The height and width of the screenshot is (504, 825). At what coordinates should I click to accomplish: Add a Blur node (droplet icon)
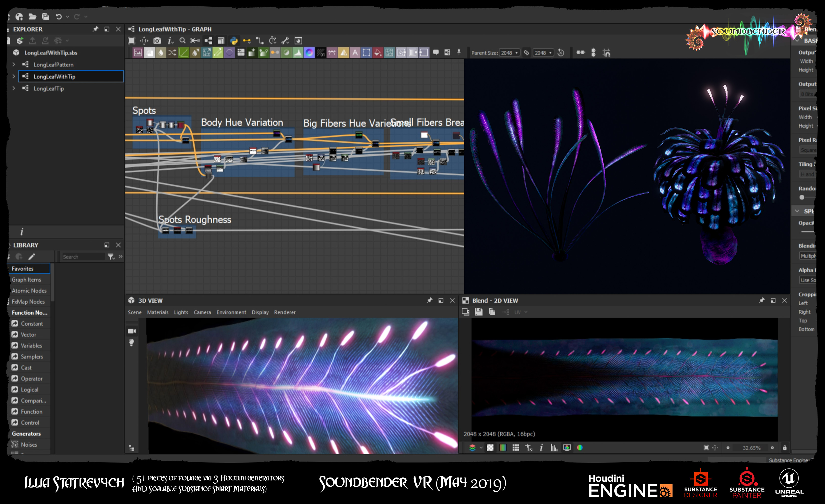pos(161,53)
